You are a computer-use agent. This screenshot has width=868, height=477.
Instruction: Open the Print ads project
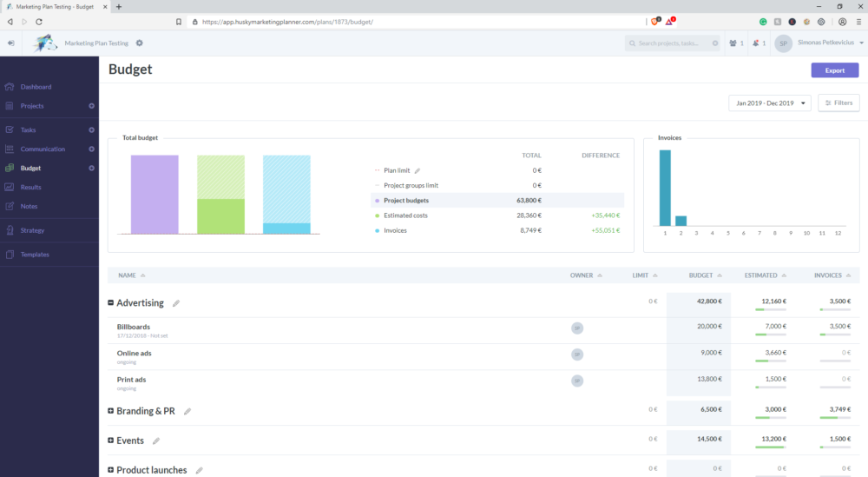point(131,380)
